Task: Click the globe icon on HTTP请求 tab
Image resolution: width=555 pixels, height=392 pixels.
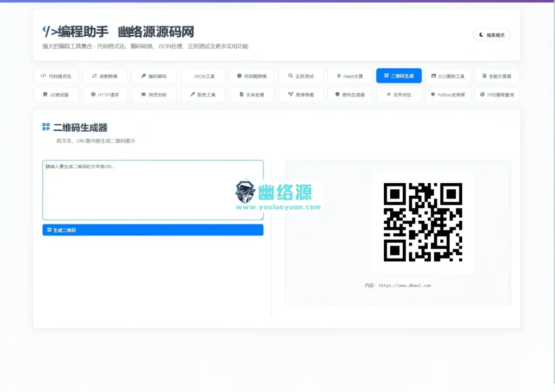Action: pos(93,94)
